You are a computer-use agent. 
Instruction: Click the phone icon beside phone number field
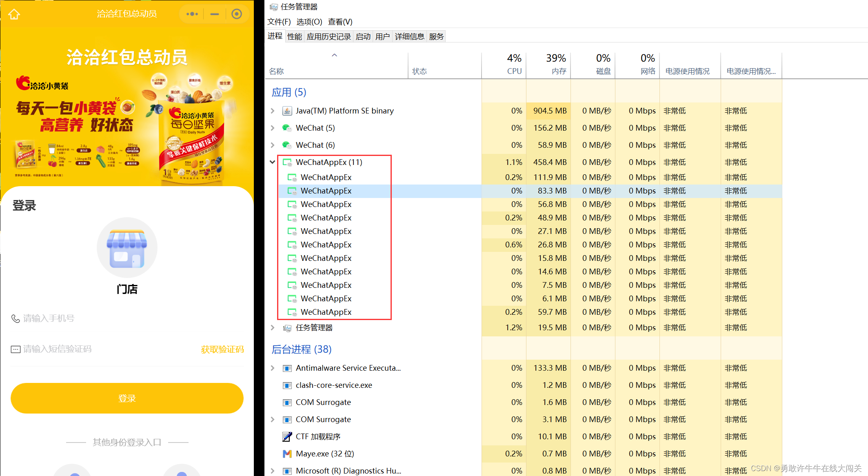coord(16,318)
